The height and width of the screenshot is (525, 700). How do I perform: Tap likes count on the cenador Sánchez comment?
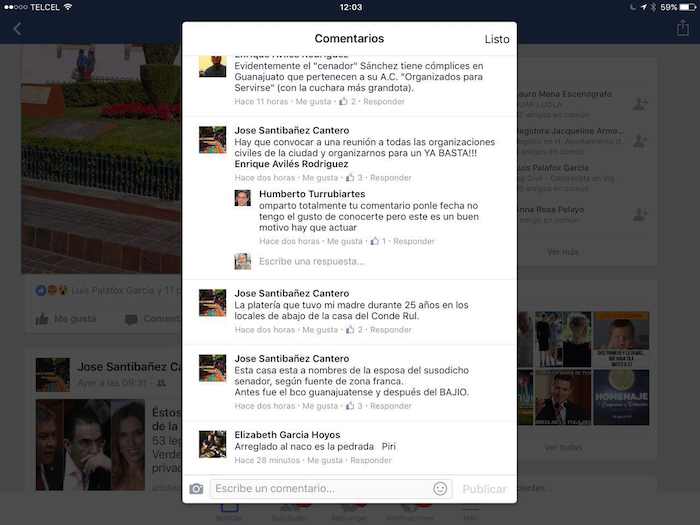tap(348, 101)
